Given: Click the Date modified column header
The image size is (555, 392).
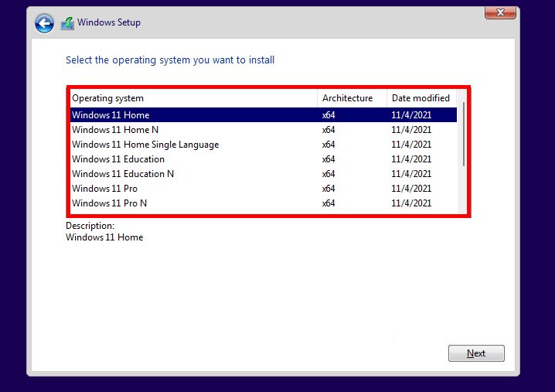Looking at the screenshot, I should click(421, 98).
